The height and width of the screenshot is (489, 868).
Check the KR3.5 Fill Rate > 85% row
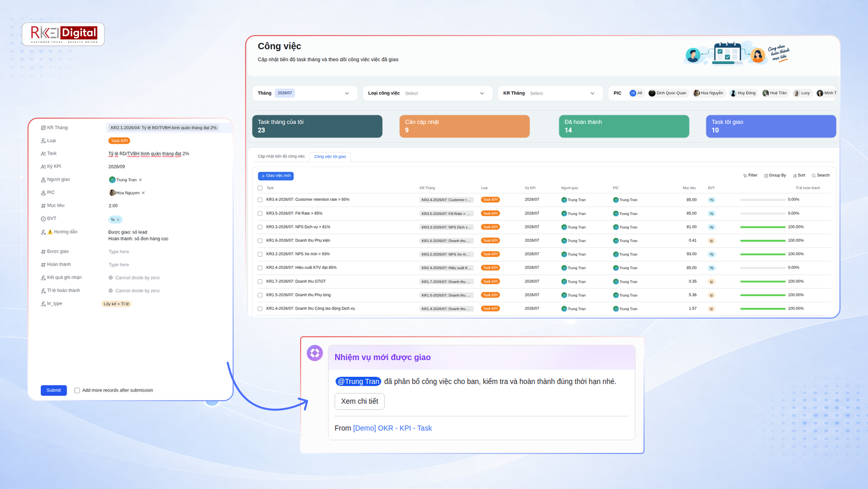tap(260, 214)
